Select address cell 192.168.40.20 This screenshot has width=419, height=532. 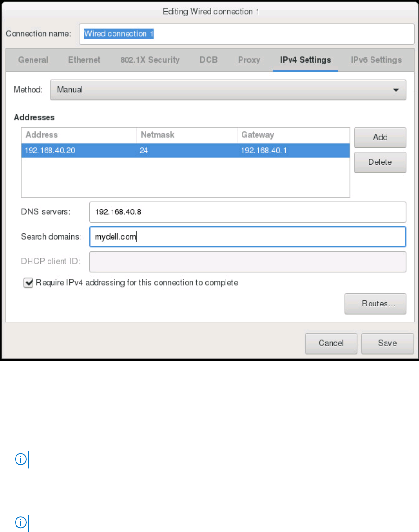click(50, 151)
